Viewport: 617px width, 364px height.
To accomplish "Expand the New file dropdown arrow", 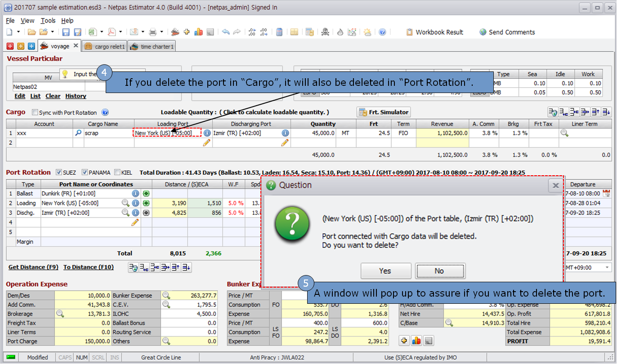I will 18,32.
